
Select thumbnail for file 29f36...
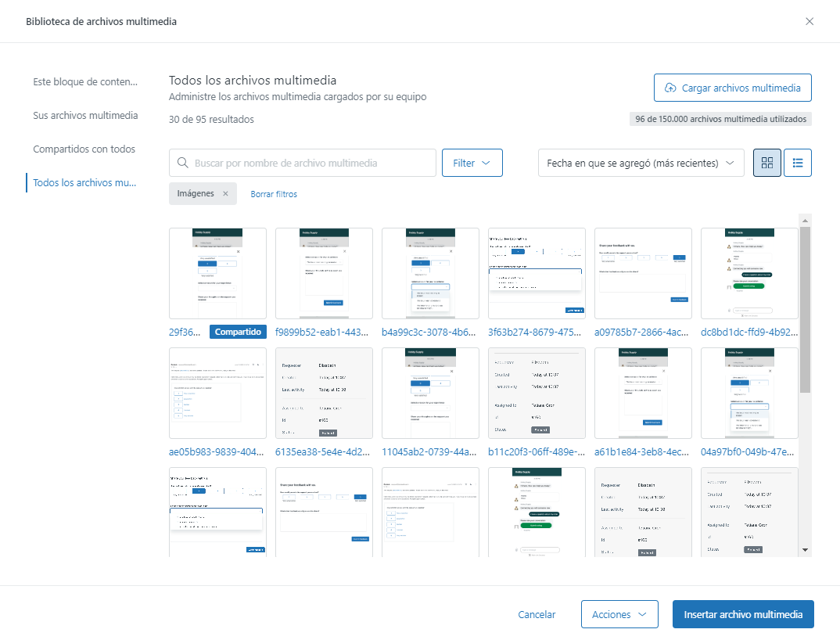pos(217,273)
